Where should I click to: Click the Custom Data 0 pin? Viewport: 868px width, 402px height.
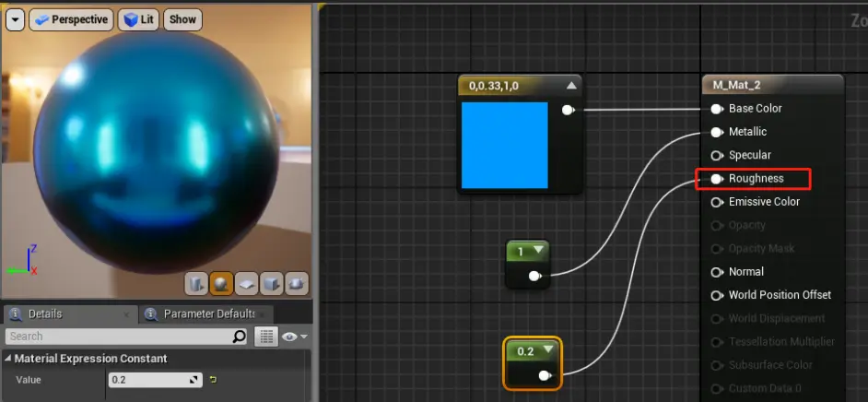(717, 388)
